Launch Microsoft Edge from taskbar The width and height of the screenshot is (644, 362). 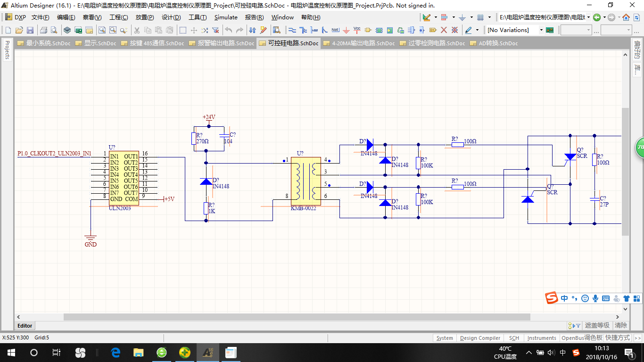116,352
